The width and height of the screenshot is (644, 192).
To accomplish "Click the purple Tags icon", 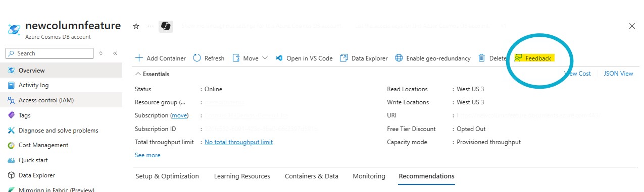I will 11,115.
